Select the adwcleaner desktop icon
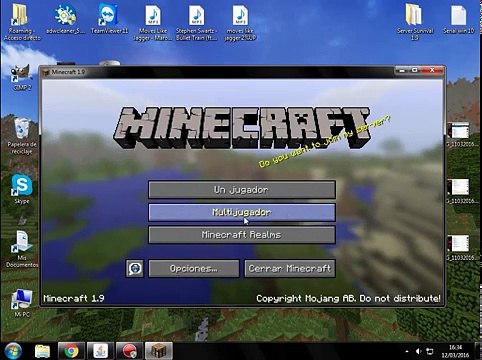The image size is (482, 360). pos(66,19)
